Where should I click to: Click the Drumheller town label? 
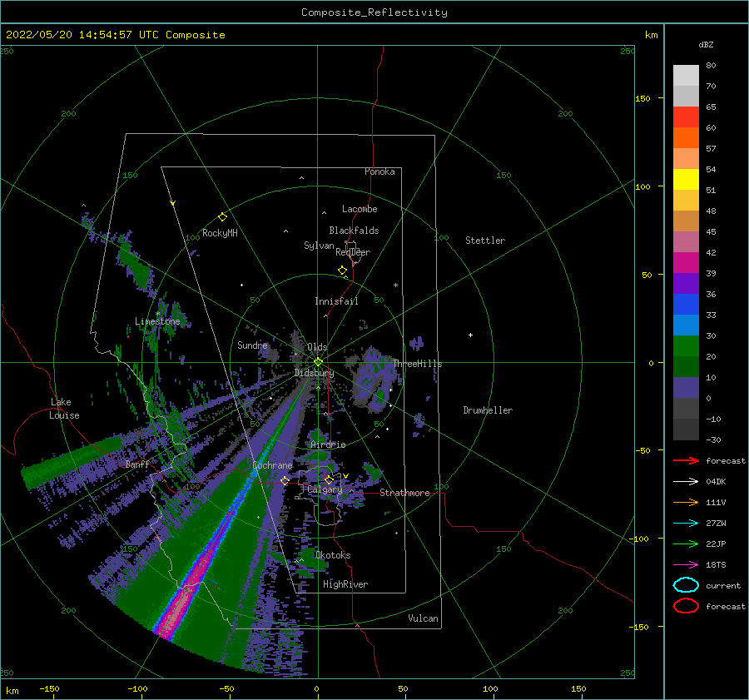coord(488,410)
